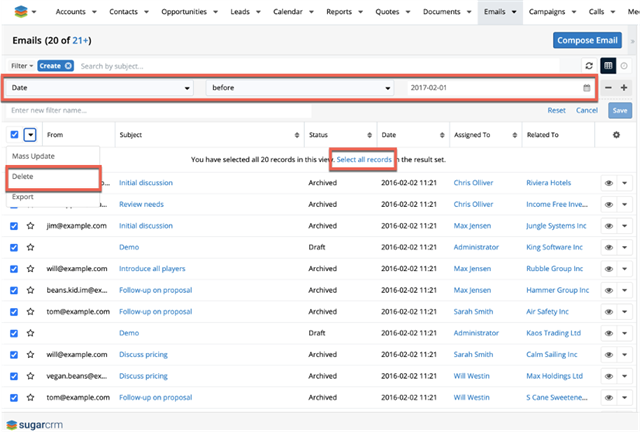Open the date picker calendar icon

[587, 88]
